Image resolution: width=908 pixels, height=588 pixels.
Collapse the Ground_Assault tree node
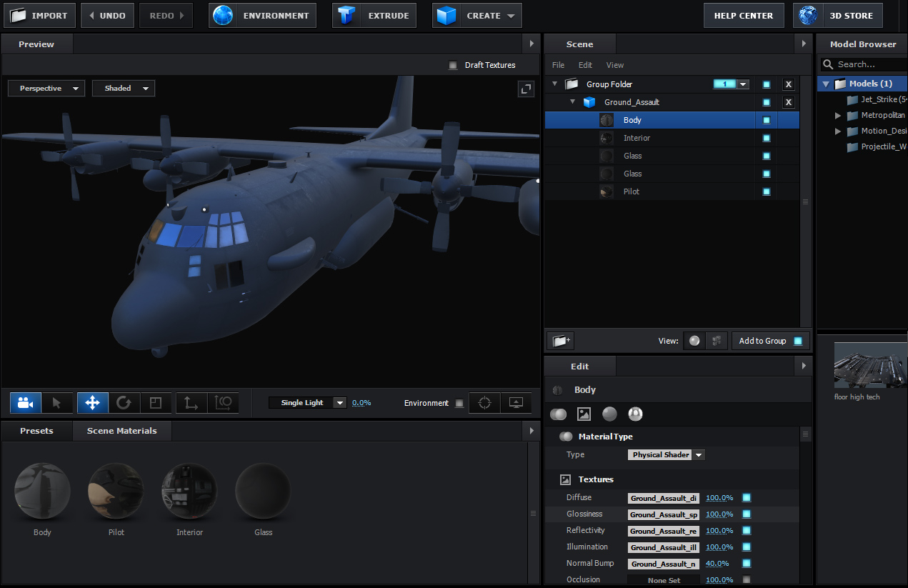pyautogui.click(x=572, y=102)
